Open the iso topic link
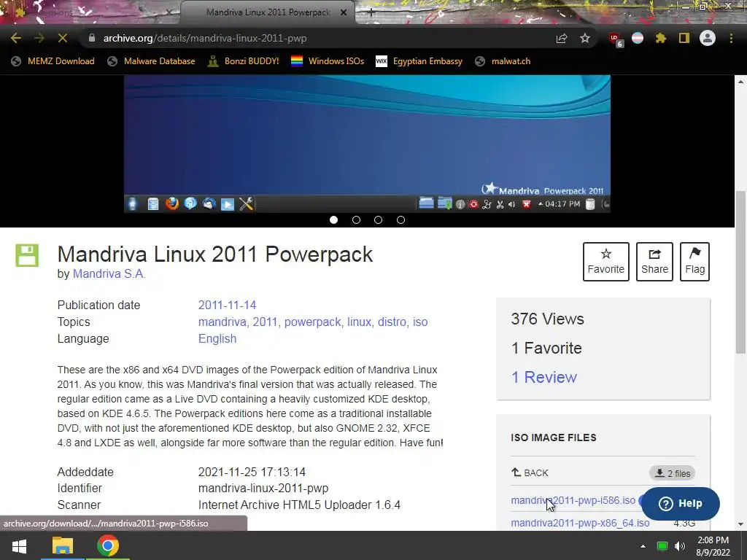The width and height of the screenshot is (747, 560). click(420, 322)
